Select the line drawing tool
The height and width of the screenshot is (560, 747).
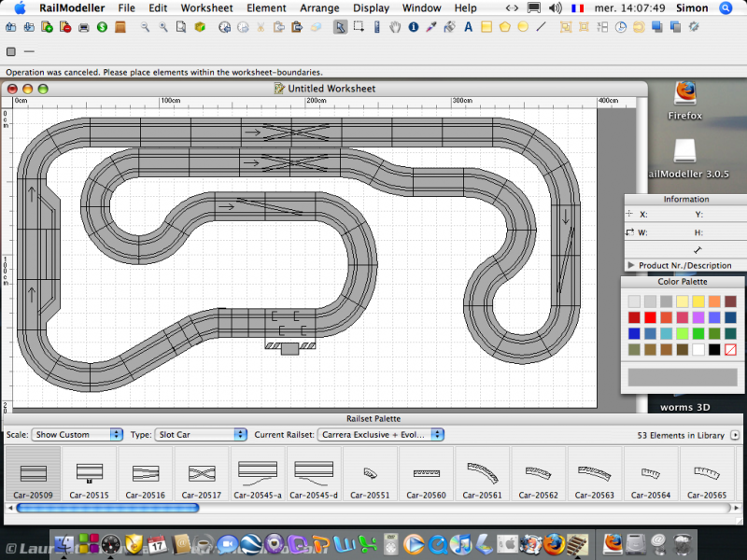point(542,27)
